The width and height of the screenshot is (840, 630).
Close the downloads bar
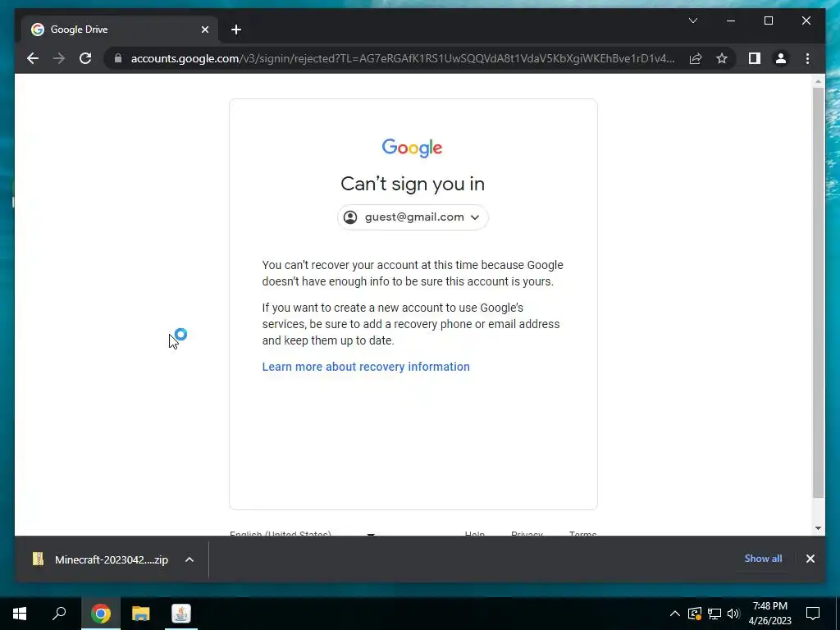tap(810, 559)
